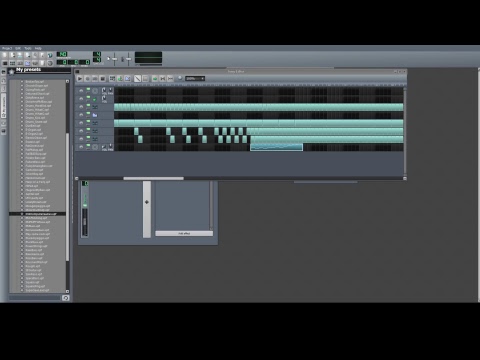Open track operations gear of first track
Viewport: 480px width, 360px height.
pyautogui.click(x=81, y=91)
